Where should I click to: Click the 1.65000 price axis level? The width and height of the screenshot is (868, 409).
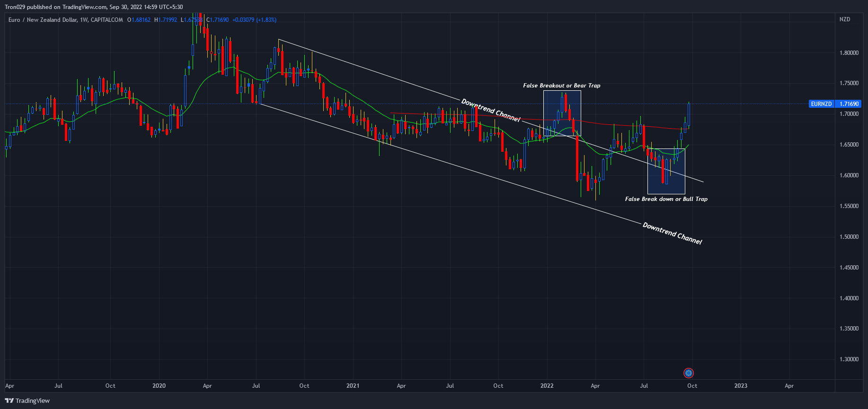click(849, 145)
